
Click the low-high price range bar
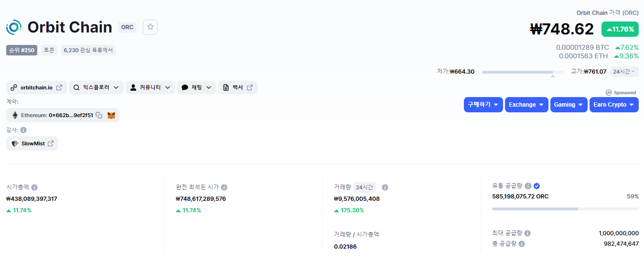[523, 72]
